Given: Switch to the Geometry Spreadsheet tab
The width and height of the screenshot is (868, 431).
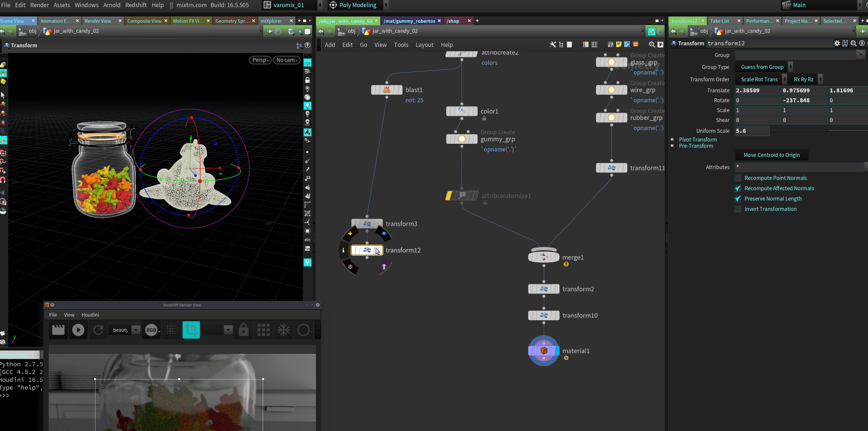Looking at the screenshot, I should click(232, 21).
